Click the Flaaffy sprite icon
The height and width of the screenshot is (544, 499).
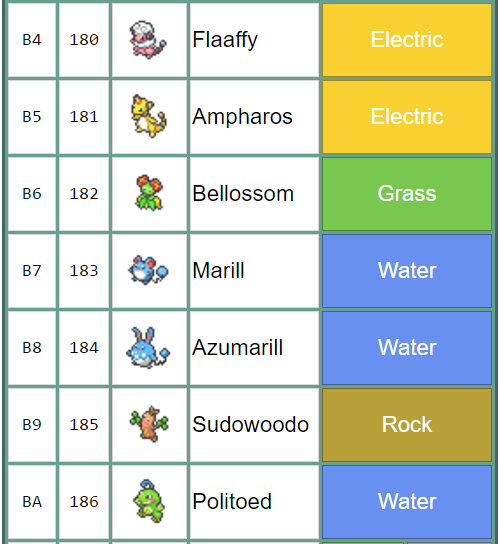coord(148,40)
